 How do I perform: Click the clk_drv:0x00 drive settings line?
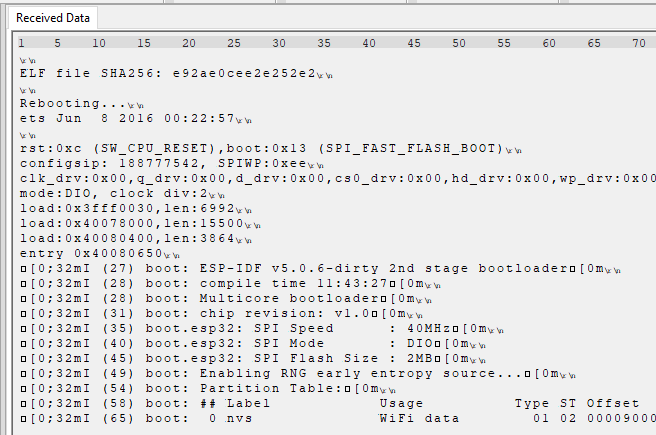click(x=338, y=178)
